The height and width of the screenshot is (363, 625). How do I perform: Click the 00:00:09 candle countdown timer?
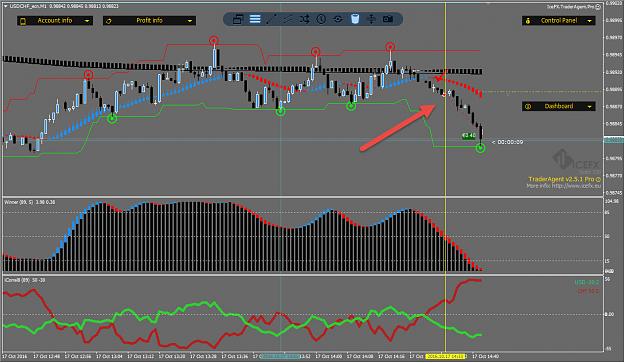tap(510, 142)
